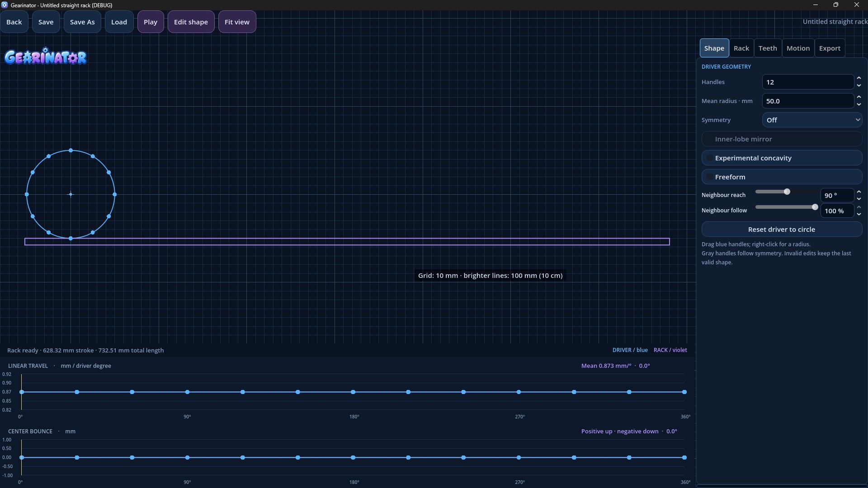The height and width of the screenshot is (488, 868).
Task: Click the Fit view button
Action: pyautogui.click(x=237, y=22)
